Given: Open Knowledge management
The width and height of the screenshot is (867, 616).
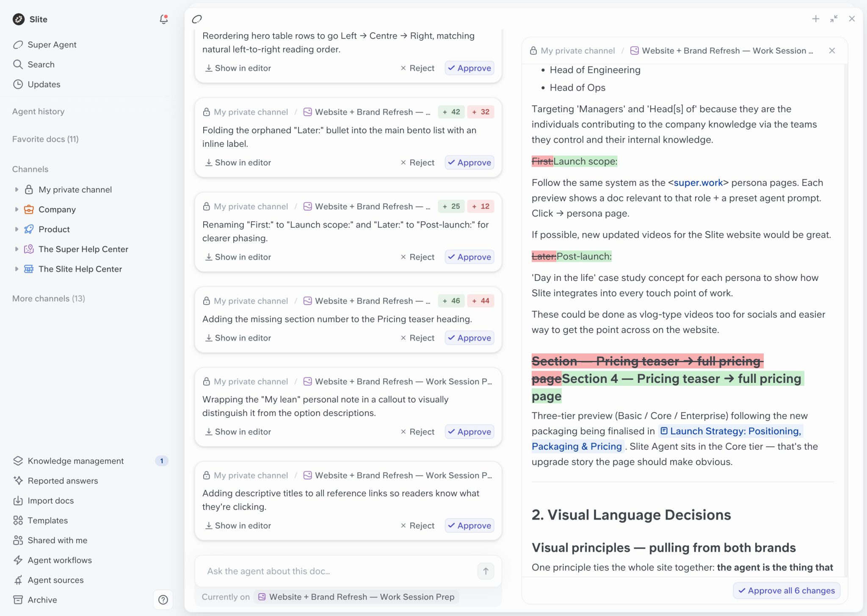Looking at the screenshot, I should pos(76,461).
